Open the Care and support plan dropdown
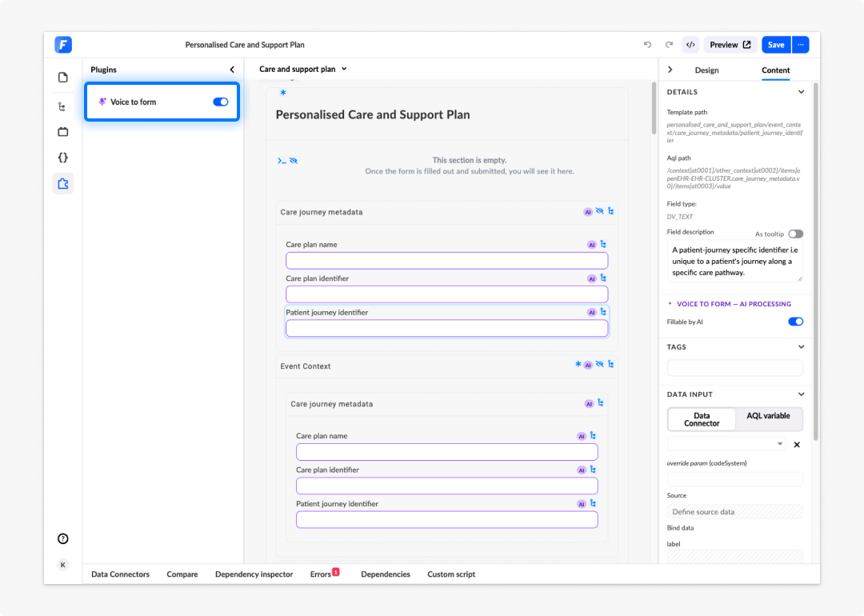 click(x=303, y=69)
